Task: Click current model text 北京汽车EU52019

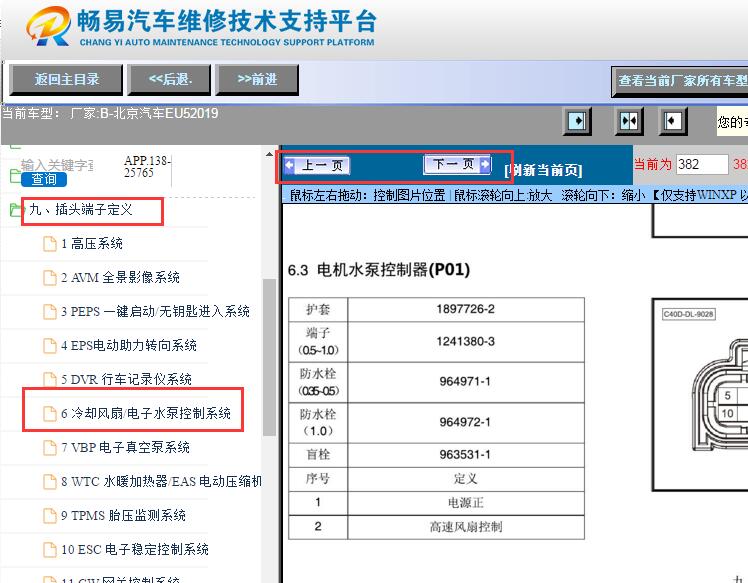Action: pyautogui.click(x=165, y=114)
